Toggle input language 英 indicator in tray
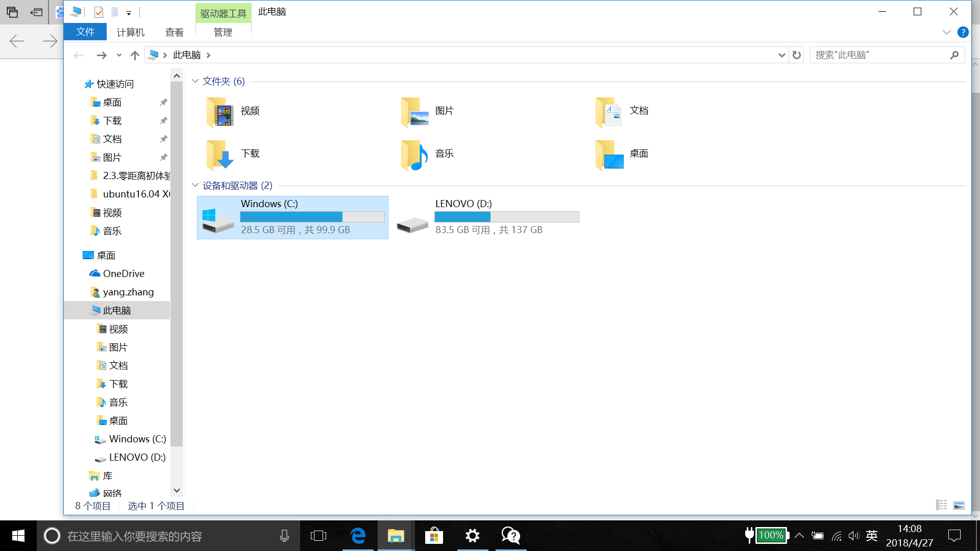Screen dimensions: 980x551 (871, 536)
